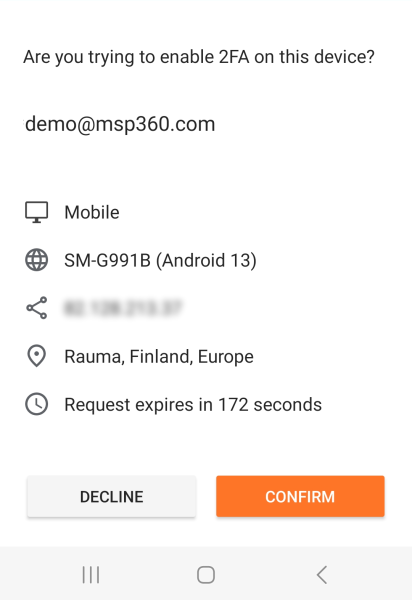The height and width of the screenshot is (600, 412).
Task: Select the demo@msp360.com account text
Action: (x=120, y=124)
